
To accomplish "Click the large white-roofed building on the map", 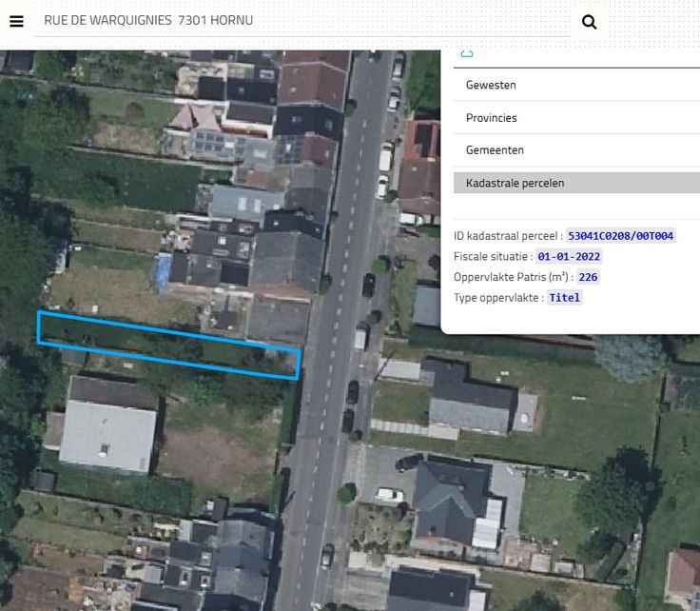I will coord(107,435).
